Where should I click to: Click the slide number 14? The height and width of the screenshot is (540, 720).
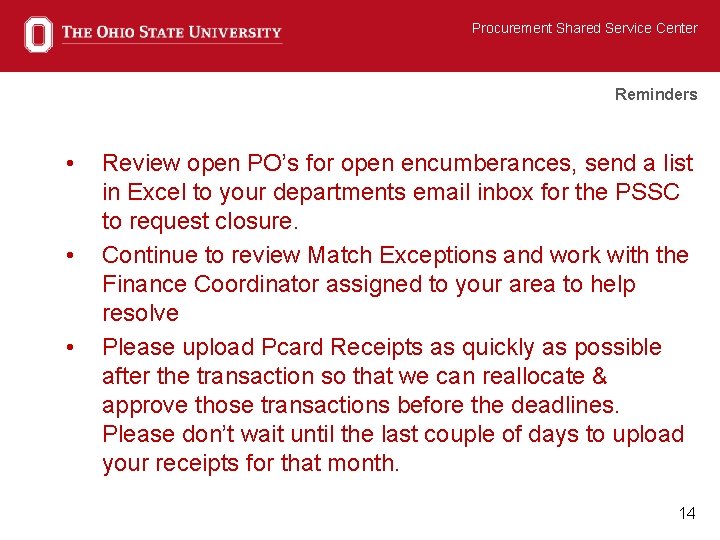pyautogui.click(x=686, y=513)
